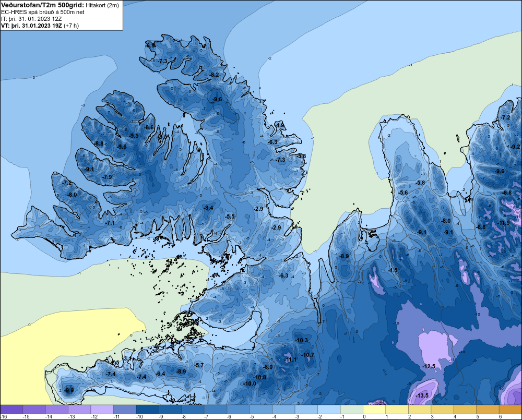Click the legend swatch between 3 and 4
522x420 pixels.
click(443, 410)
